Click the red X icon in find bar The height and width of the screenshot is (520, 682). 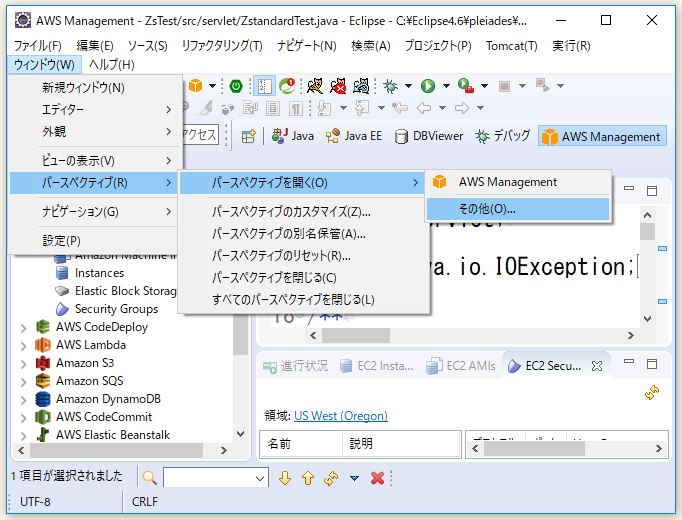click(377, 478)
